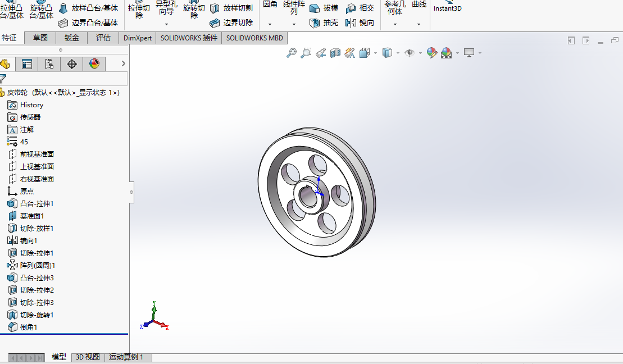Select the 放样切割 lofted cut tool
The image size is (623, 364).
pyautogui.click(x=231, y=8)
